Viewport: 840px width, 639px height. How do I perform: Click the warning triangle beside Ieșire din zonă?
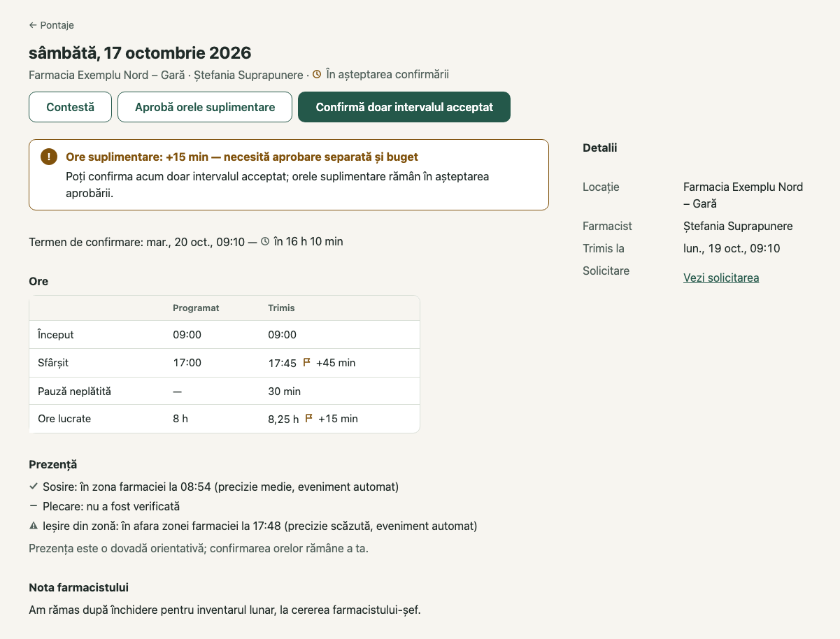34,526
